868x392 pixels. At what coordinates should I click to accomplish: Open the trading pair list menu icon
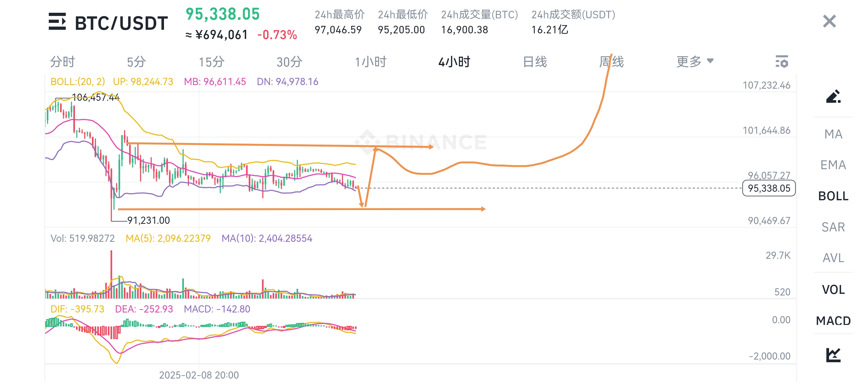pyautogui.click(x=57, y=22)
